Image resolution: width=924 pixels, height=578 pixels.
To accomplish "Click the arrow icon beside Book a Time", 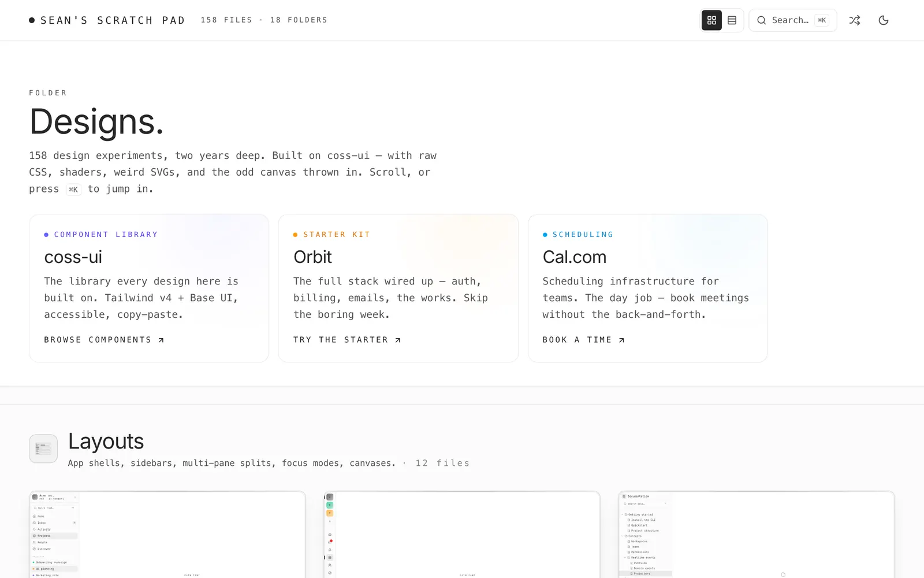I will tap(621, 340).
